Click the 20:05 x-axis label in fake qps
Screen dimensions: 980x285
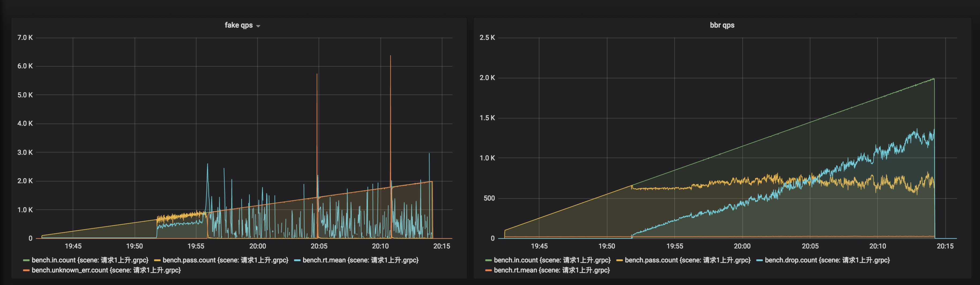(319, 246)
